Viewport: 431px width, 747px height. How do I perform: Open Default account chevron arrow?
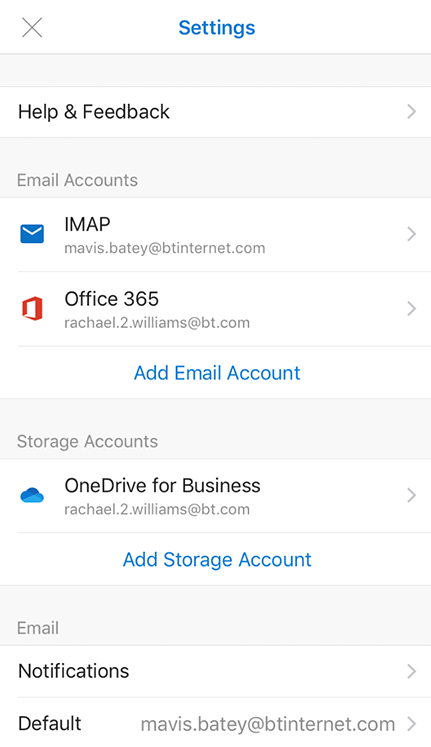(411, 724)
